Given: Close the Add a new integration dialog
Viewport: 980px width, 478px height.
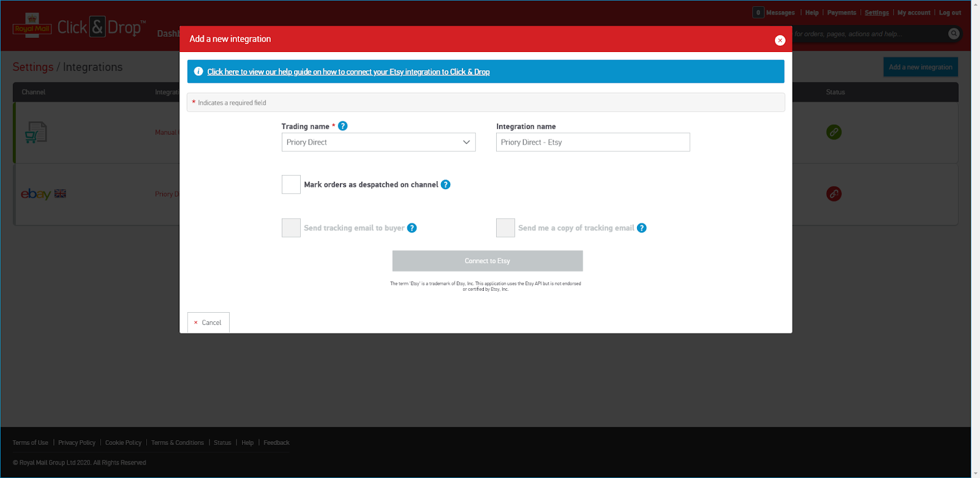Looking at the screenshot, I should tap(780, 40).
